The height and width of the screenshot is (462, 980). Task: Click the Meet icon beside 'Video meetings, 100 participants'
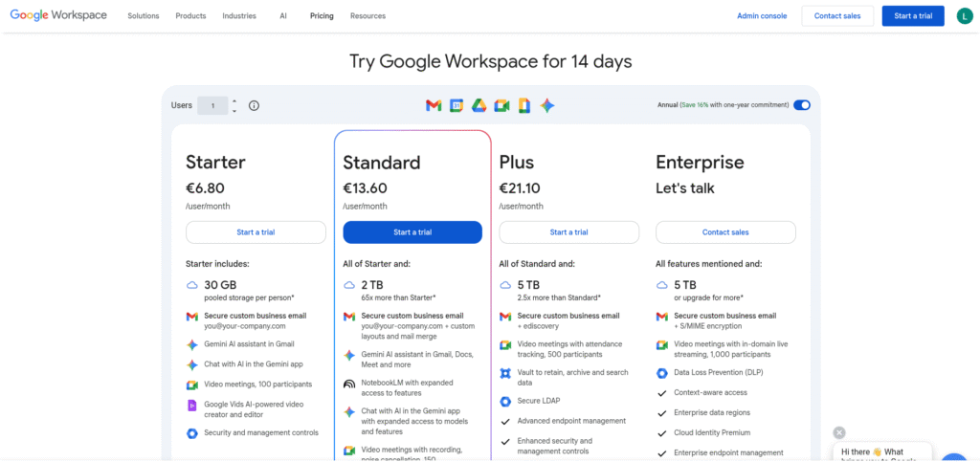(191, 385)
